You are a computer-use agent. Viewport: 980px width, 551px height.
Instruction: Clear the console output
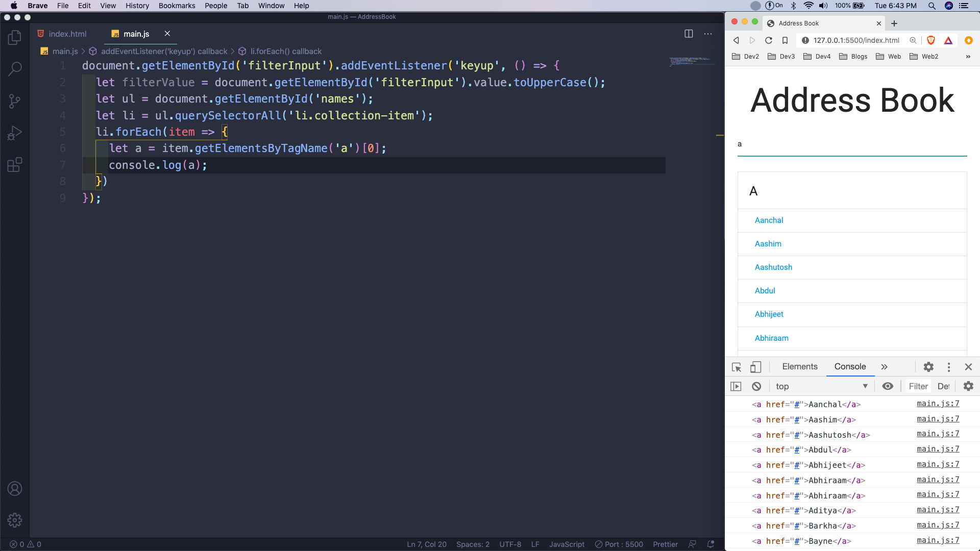[756, 386]
